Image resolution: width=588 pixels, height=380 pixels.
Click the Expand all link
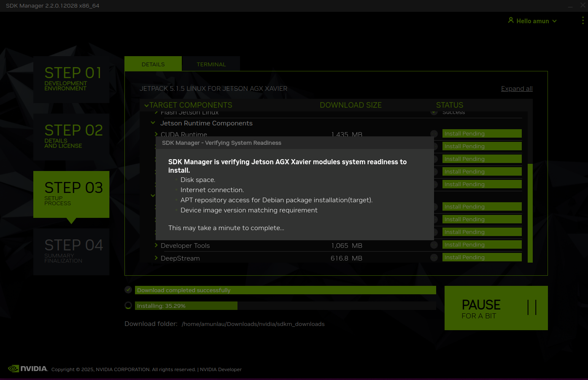point(517,89)
